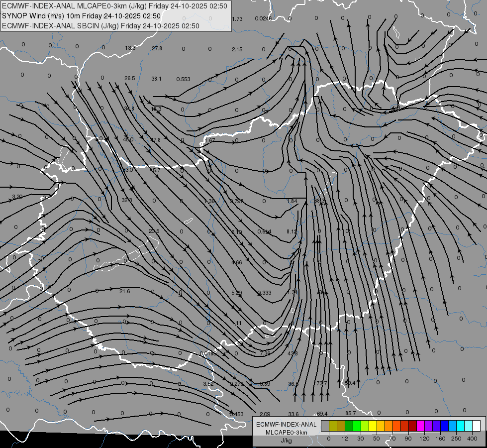Click the map value 21.6
This screenshot has height=448, width=487.
click(x=124, y=291)
